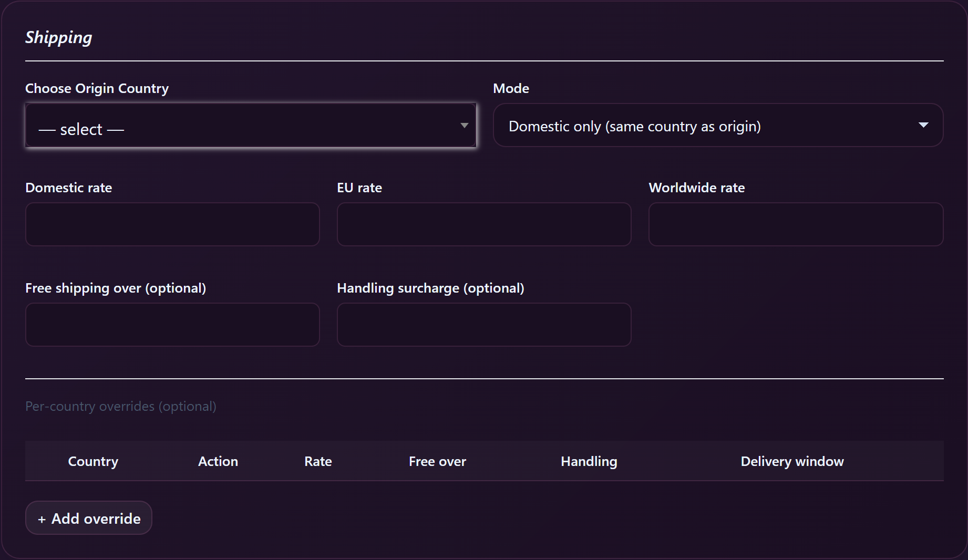968x560 pixels.
Task: Click the Domestic rate input field
Action: pos(172,224)
